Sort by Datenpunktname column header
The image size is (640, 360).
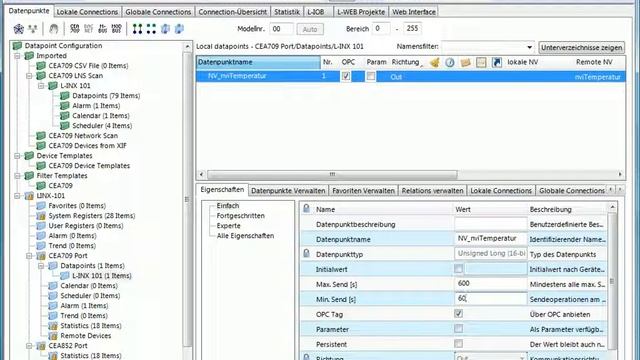point(258,62)
